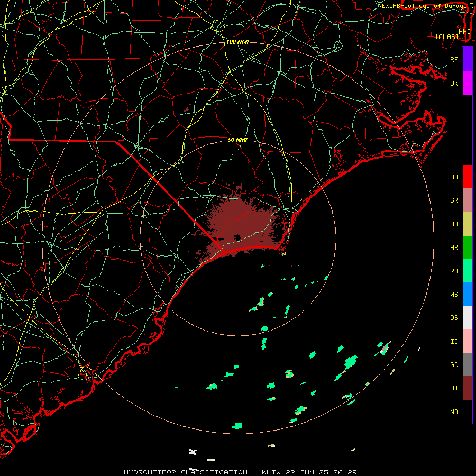Click the DS legend label
476x476 pixels.
[454, 318]
